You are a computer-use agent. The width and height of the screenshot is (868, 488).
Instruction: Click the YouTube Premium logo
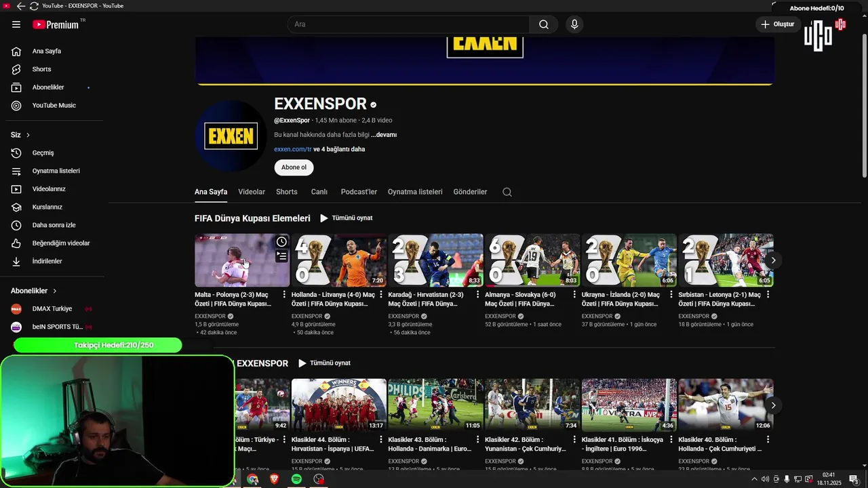(x=56, y=24)
